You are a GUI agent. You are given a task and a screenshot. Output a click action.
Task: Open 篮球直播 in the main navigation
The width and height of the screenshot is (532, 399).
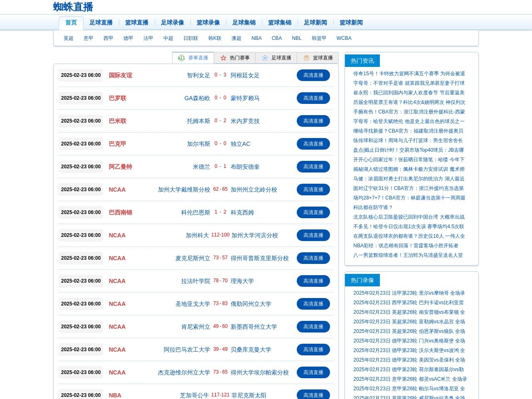(137, 23)
